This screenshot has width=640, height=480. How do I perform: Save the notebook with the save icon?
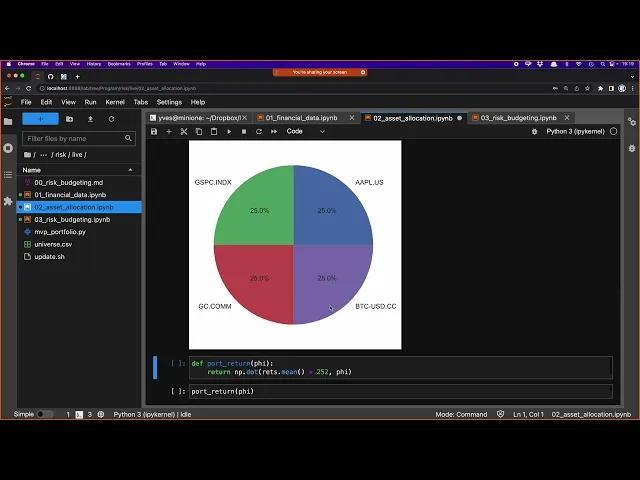click(x=154, y=131)
